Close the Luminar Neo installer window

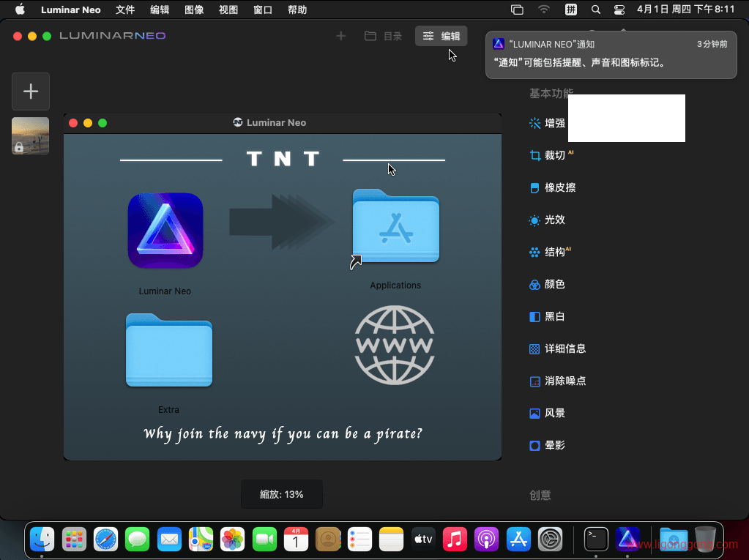pos(73,123)
